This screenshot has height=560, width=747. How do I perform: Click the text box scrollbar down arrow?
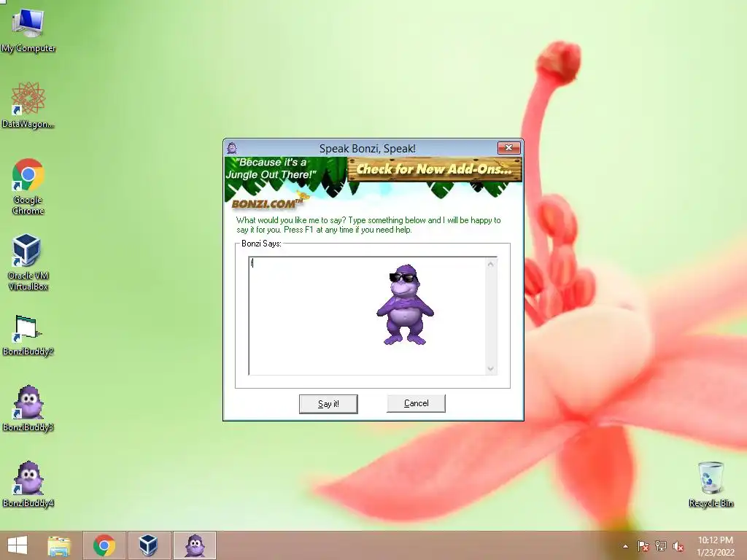point(491,368)
